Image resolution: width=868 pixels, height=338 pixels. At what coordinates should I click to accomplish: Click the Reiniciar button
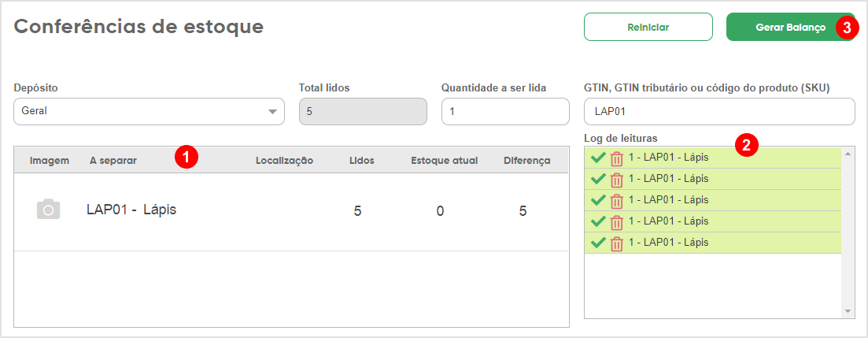coord(648,27)
